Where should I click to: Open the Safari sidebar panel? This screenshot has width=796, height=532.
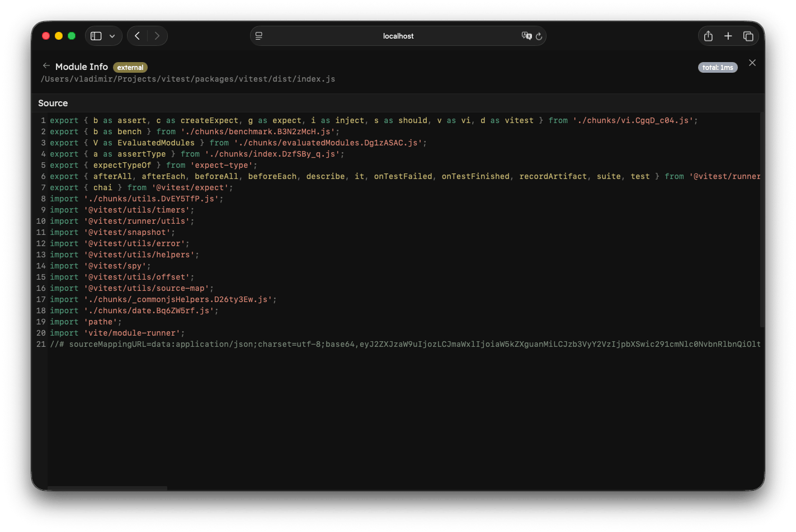click(96, 35)
